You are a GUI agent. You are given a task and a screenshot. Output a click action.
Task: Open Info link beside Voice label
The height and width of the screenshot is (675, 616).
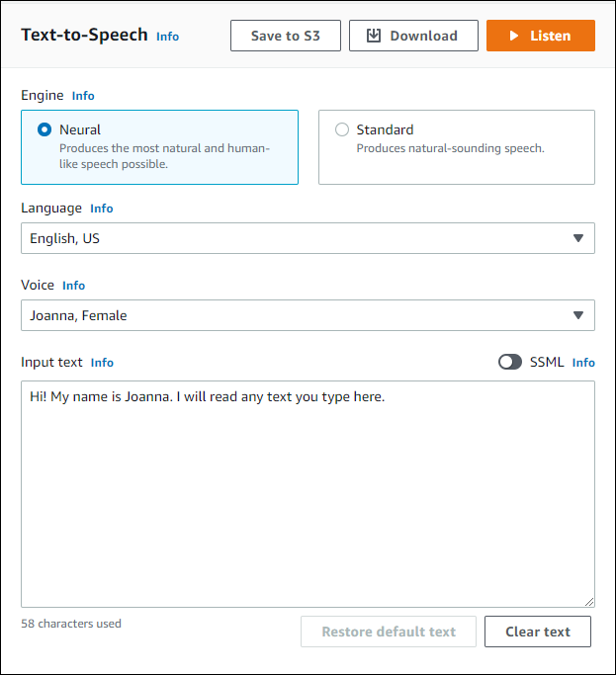coord(74,286)
